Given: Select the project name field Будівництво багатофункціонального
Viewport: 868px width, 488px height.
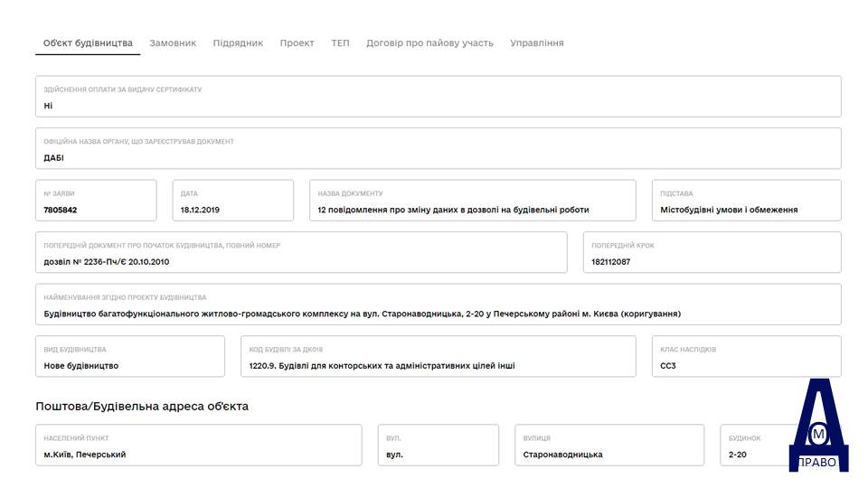Looking at the screenshot, I should point(439,305).
